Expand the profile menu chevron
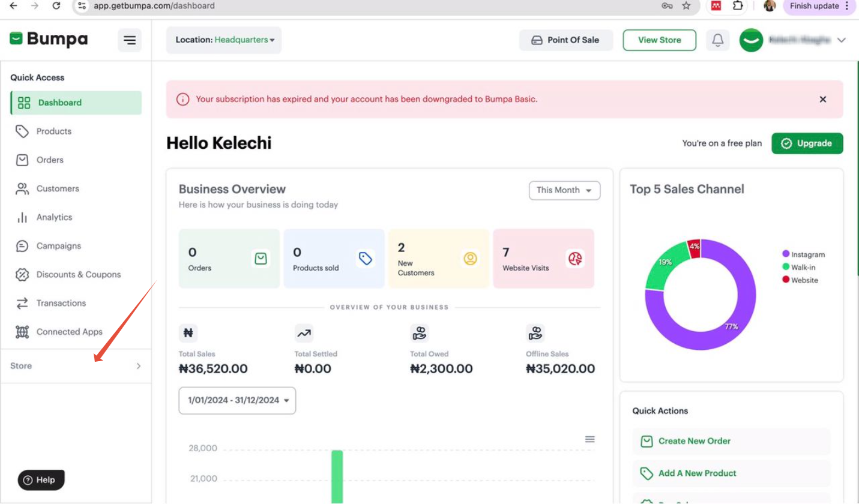The width and height of the screenshot is (859, 504). point(841,40)
